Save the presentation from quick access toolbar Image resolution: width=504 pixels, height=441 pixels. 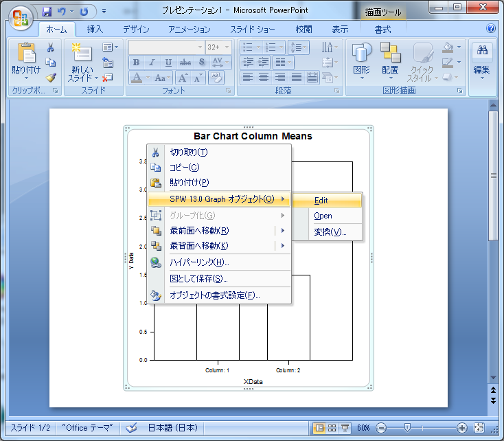(x=47, y=12)
